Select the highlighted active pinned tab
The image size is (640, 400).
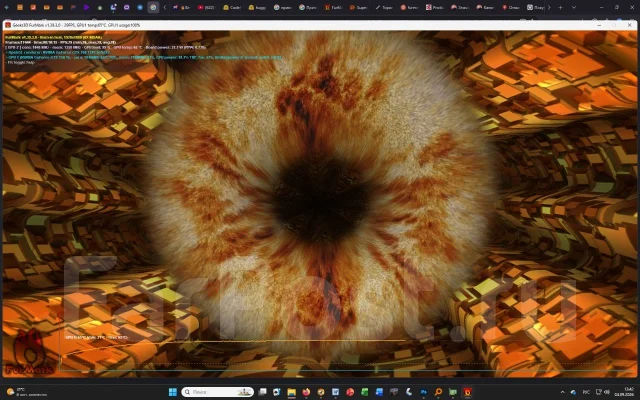click(153, 7)
